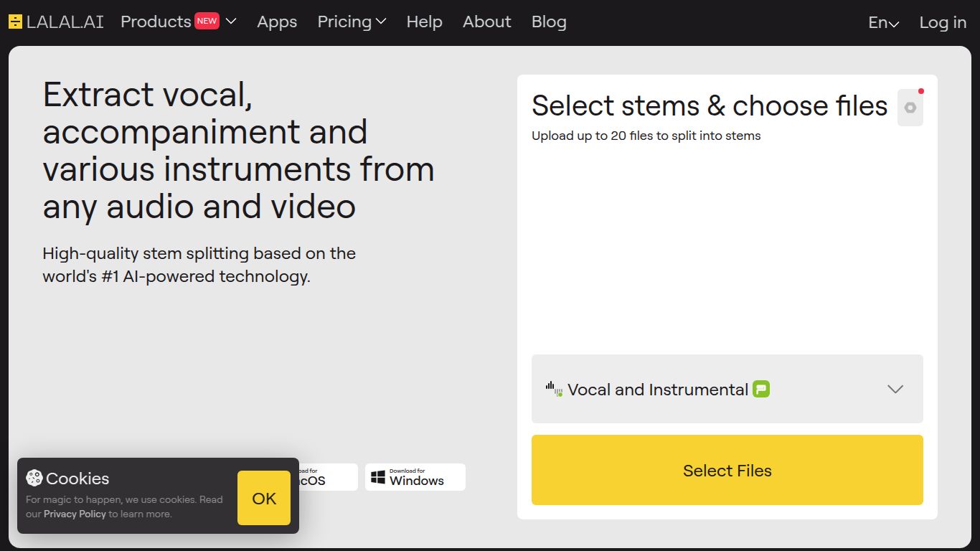Open the splitter settings hexagon icon
This screenshot has width=980, height=551.
tap(910, 108)
